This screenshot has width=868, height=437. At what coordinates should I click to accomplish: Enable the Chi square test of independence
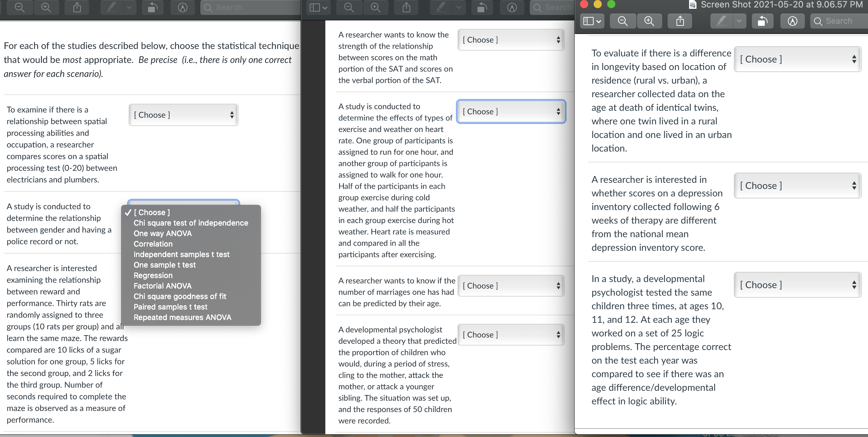191,222
